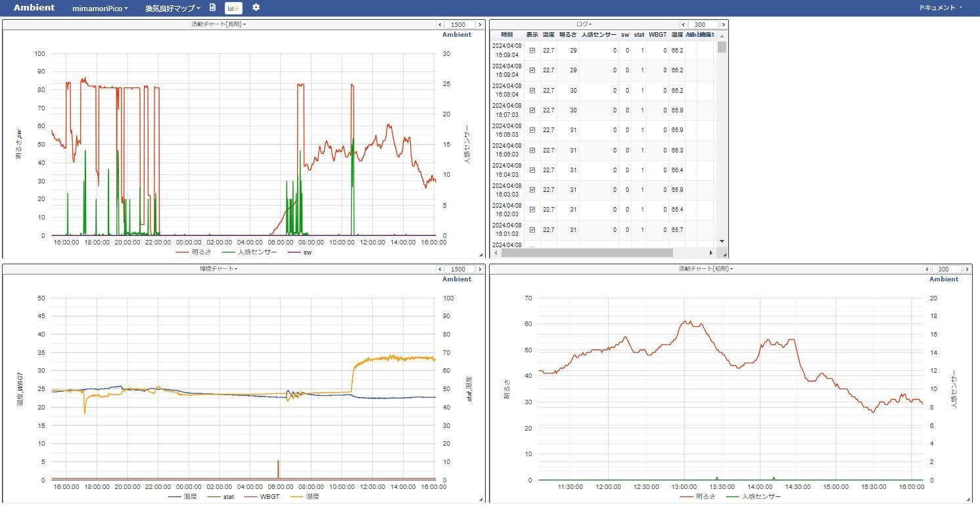Expand the 換気良好マップ dropdown
Screen dimensions: 980x518
pos(173,9)
